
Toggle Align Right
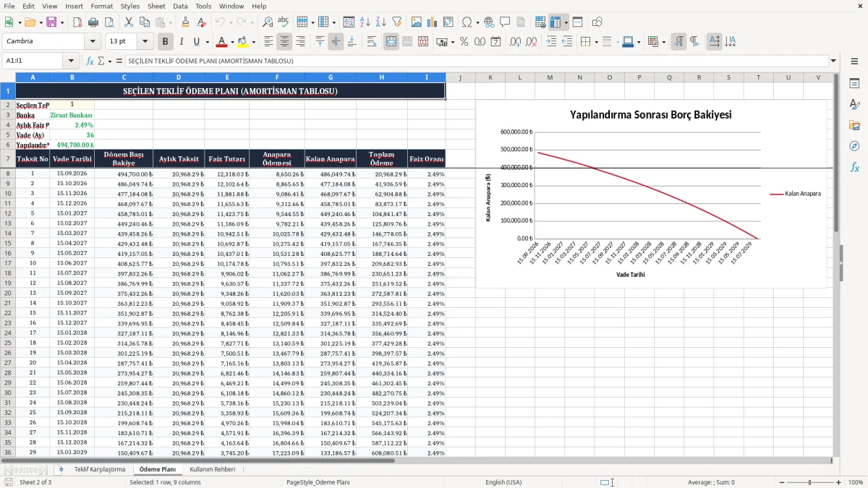[x=301, y=42]
